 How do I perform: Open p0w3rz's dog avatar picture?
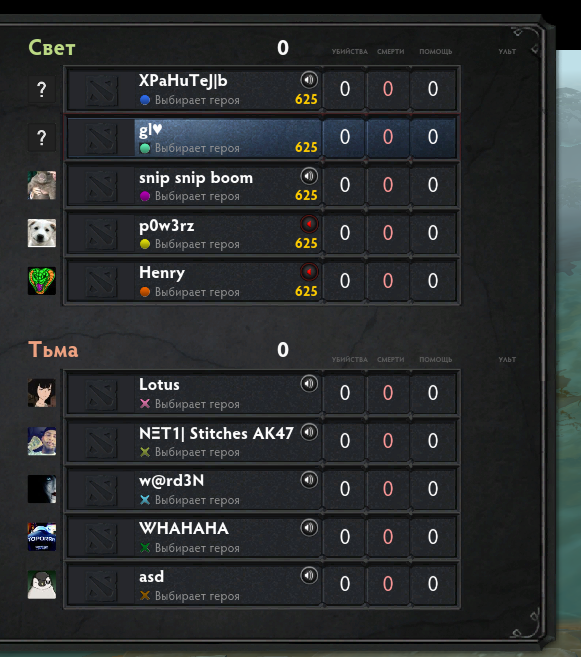point(42,233)
